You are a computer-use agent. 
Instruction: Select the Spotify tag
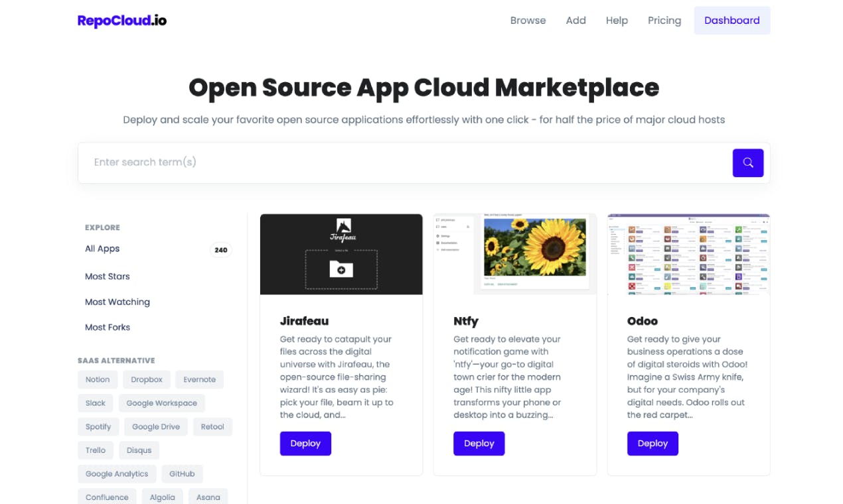98,426
